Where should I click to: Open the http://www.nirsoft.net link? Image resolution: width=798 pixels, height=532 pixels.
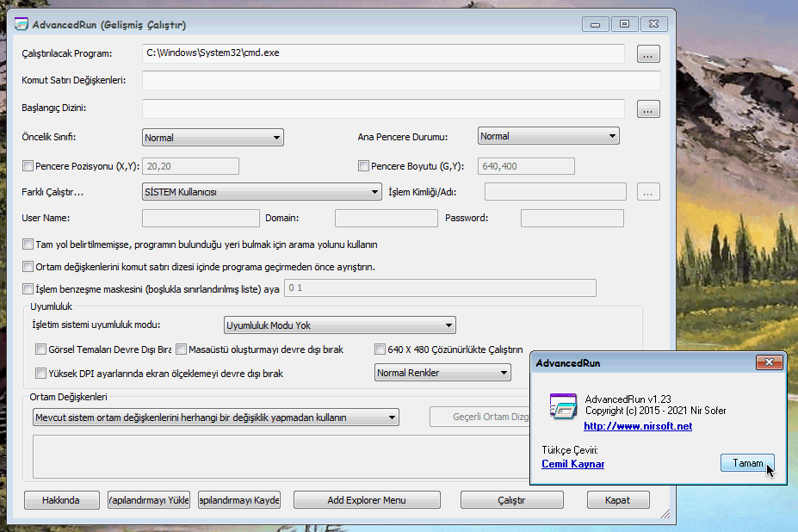point(638,426)
